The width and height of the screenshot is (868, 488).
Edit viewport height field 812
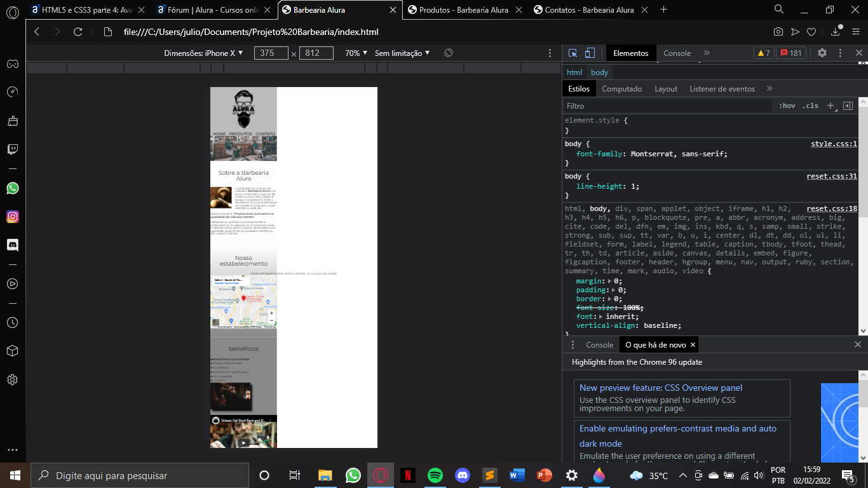click(x=316, y=53)
